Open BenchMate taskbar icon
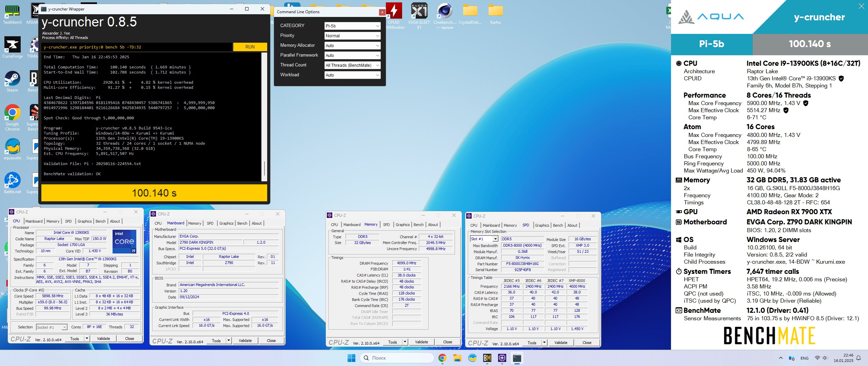The image size is (868, 366). tap(487, 358)
